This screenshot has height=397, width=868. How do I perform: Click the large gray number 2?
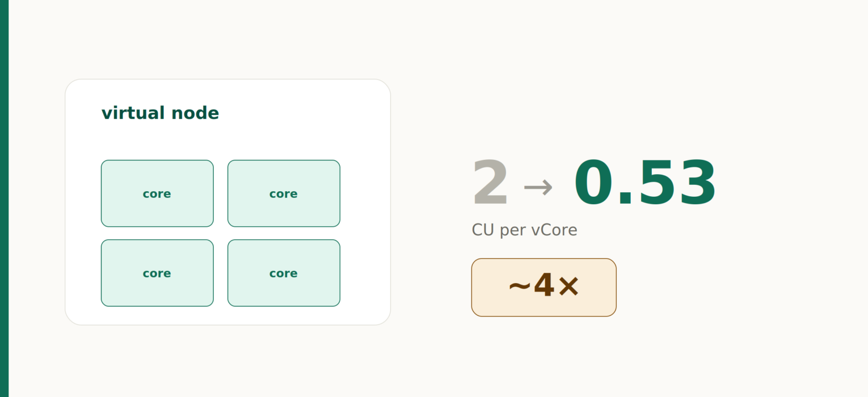pos(491,183)
